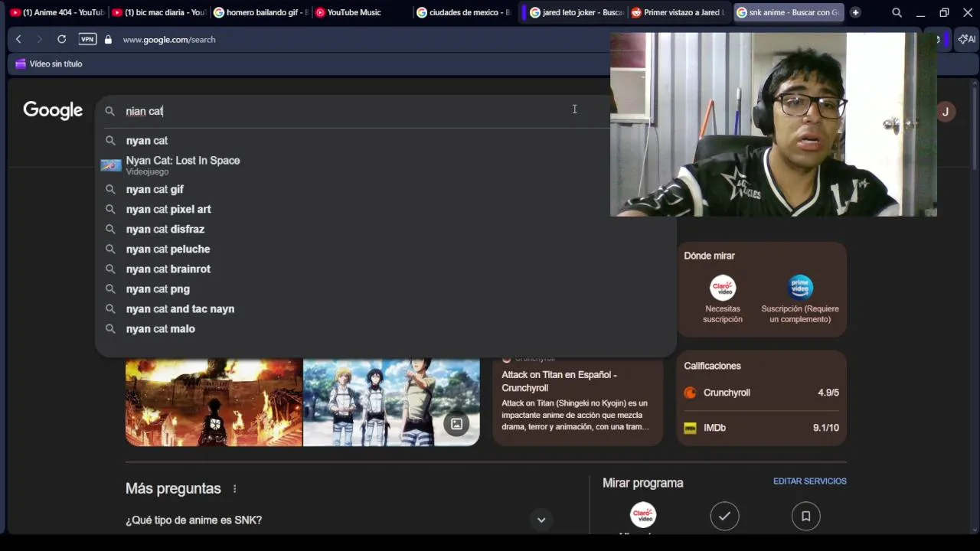Switch to YouTube Music tab

point(361,12)
